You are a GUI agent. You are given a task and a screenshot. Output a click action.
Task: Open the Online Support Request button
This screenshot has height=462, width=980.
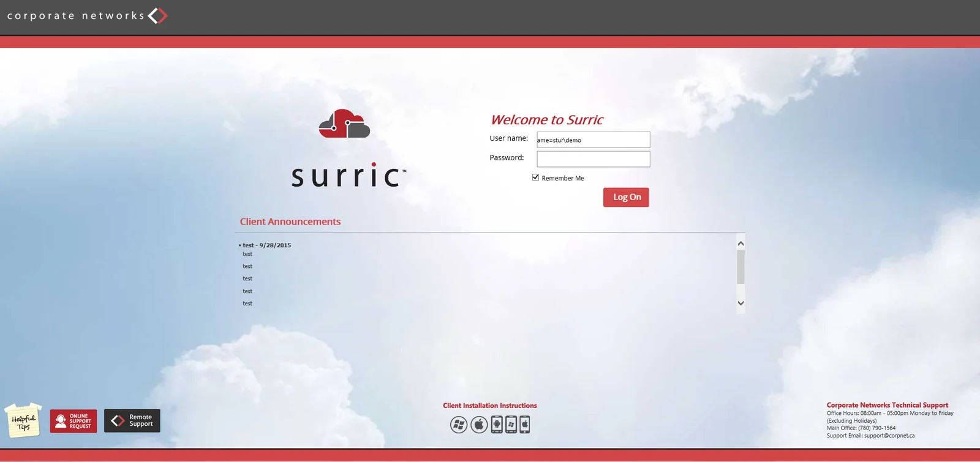[x=73, y=421]
